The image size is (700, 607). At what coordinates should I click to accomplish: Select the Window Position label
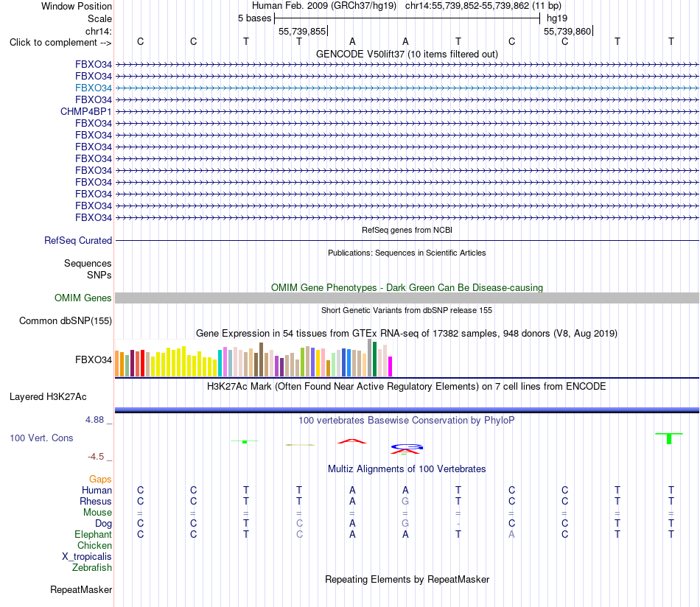(x=77, y=6)
